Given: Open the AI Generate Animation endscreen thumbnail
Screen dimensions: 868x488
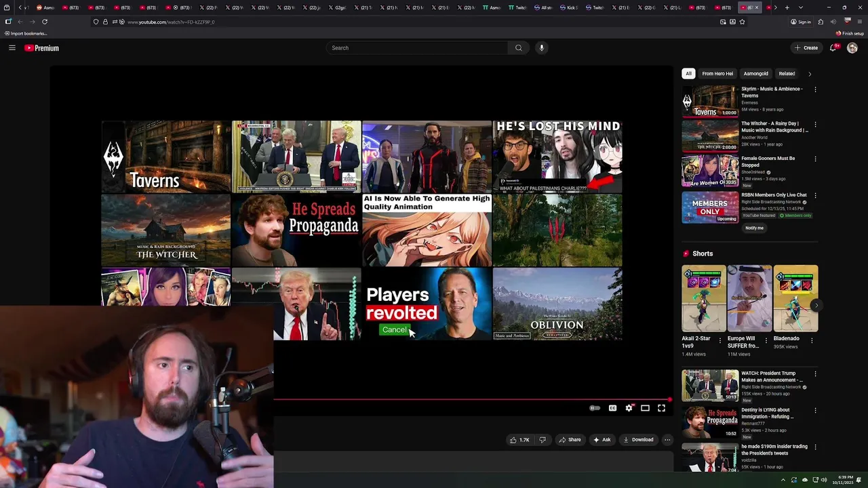Looking at the screenshot, I should (x=427, y=230).
